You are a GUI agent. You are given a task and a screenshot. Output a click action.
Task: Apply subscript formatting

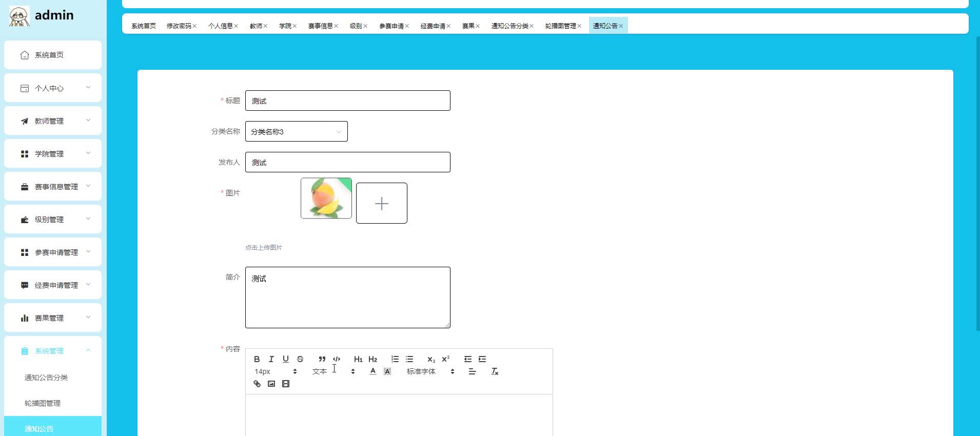coord(431,359)
